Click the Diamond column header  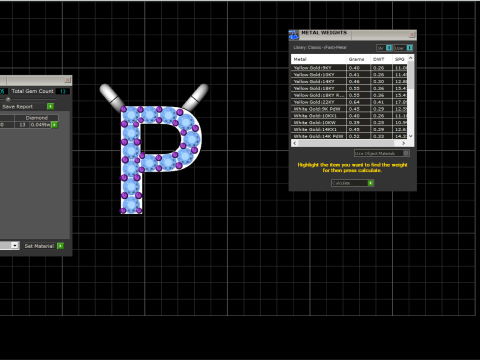tap(37, 118)
